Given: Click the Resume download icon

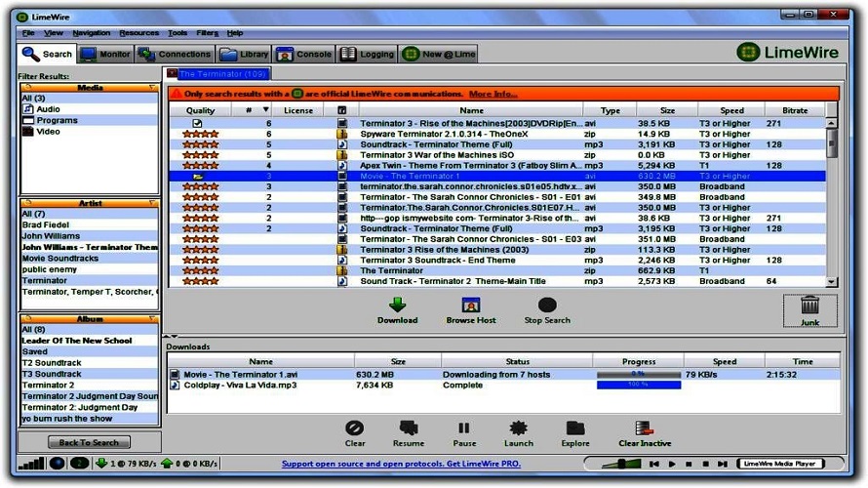Looking at the screenshot, I should [409, 428].
